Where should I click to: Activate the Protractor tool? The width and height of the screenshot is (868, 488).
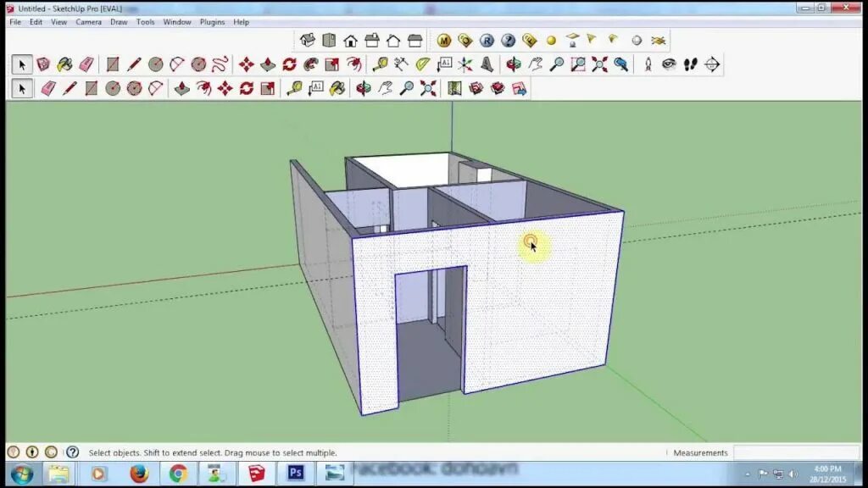tap(423, 64)
